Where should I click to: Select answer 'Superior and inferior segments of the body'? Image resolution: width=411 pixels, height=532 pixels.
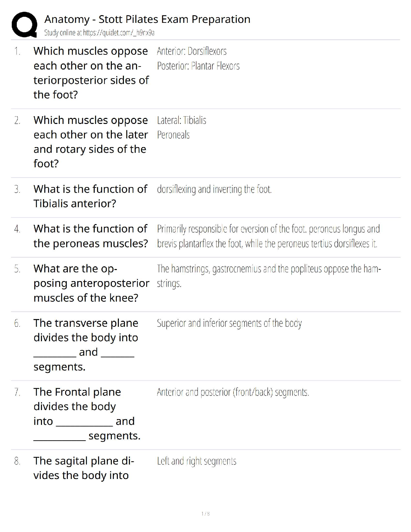coord(229,323)
